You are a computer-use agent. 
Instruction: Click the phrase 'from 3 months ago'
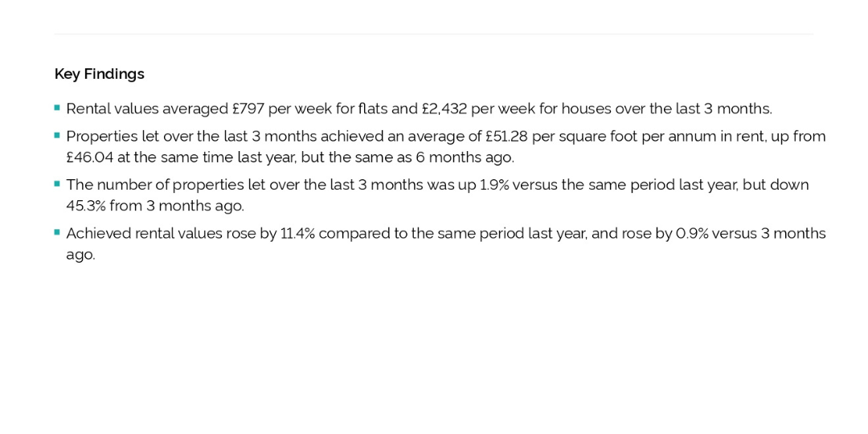[177, 207]
